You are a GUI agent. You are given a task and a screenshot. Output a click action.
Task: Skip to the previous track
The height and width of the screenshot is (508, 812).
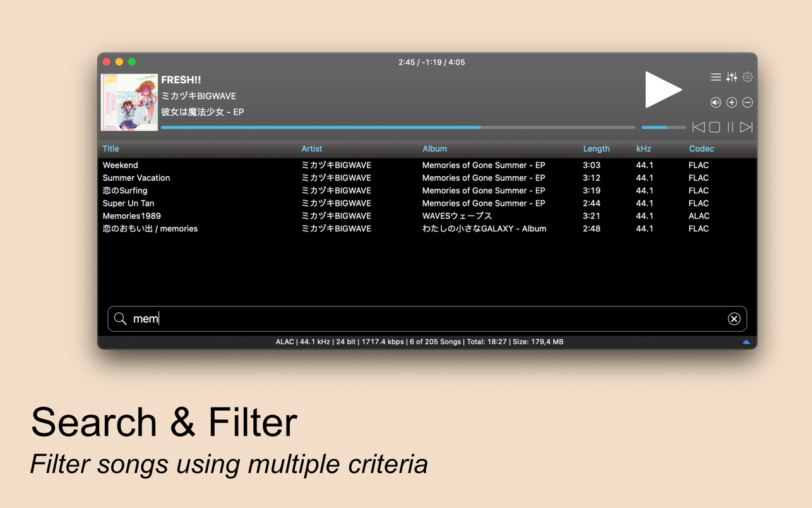[x=698, y=127]
